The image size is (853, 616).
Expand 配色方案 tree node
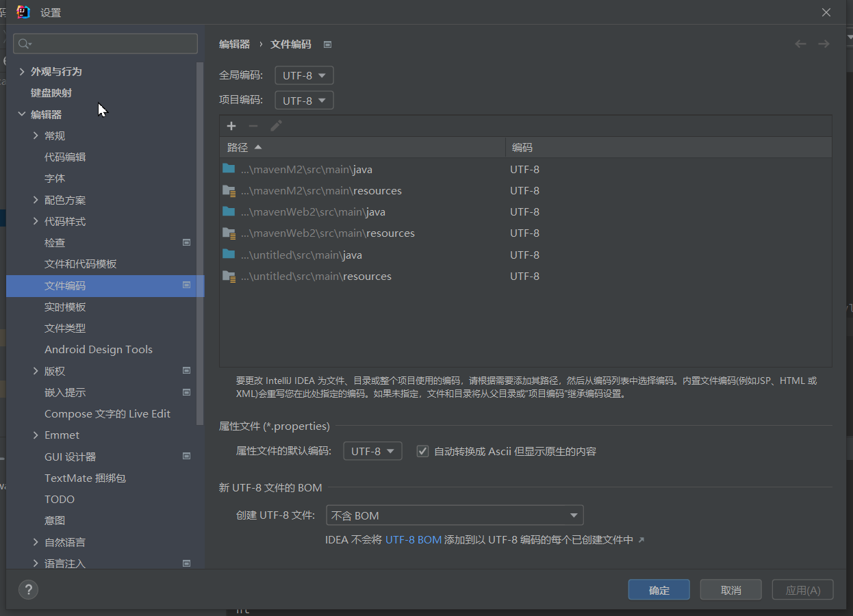(x=36, y=200)
